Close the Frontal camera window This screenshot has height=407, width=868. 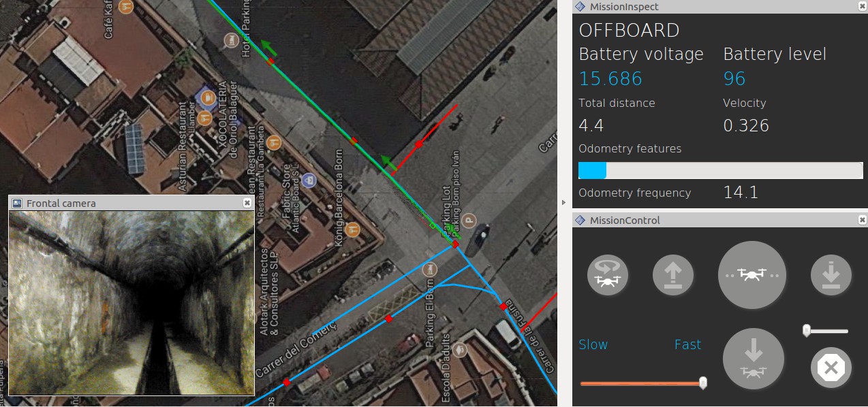tap(247, 203)
